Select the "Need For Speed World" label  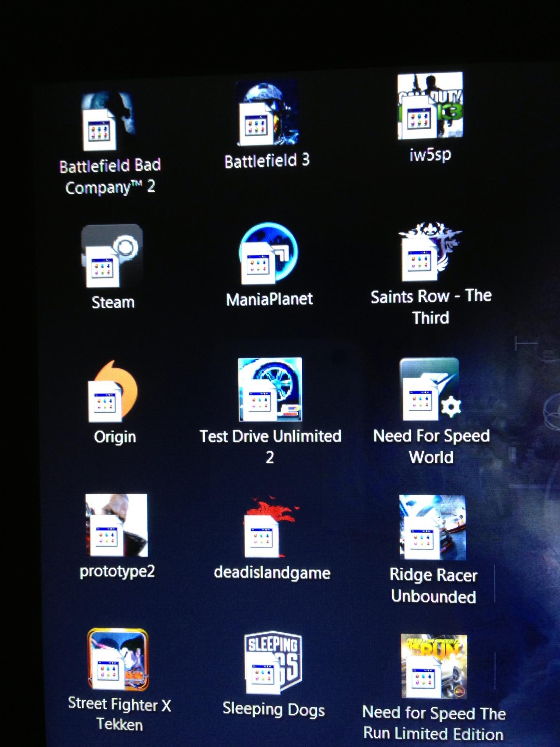point(431,446)
